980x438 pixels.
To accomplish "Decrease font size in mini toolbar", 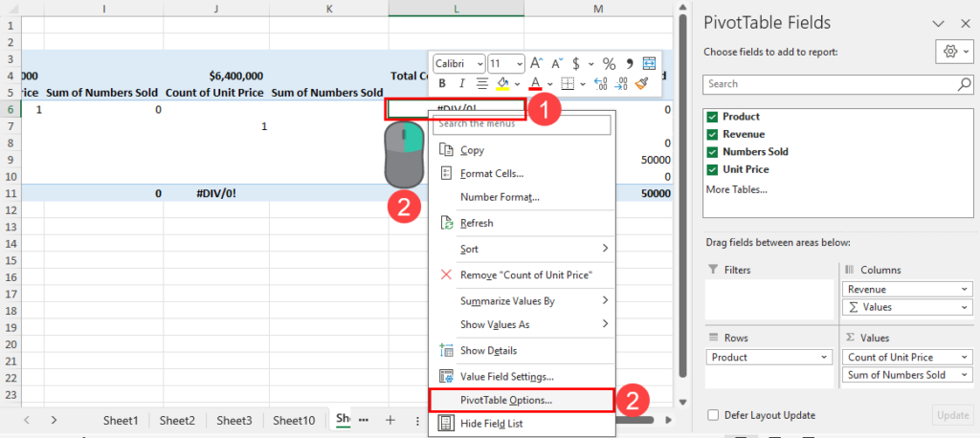I will tap(557, 63).
